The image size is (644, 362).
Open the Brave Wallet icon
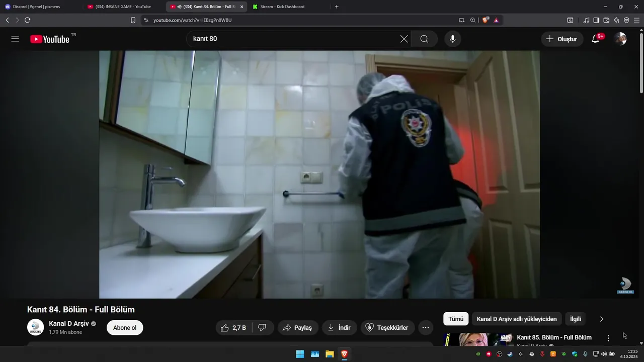(x=606, y=20)
